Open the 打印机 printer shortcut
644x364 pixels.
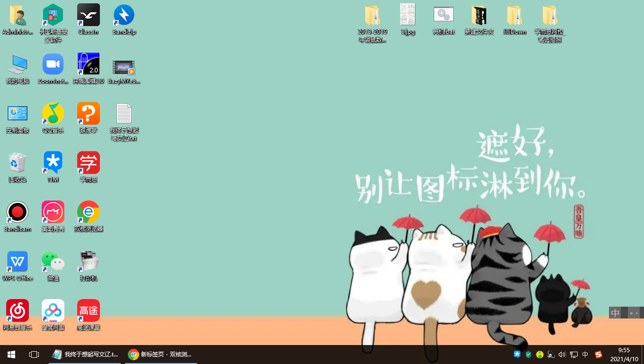click(x=89, y=266)
